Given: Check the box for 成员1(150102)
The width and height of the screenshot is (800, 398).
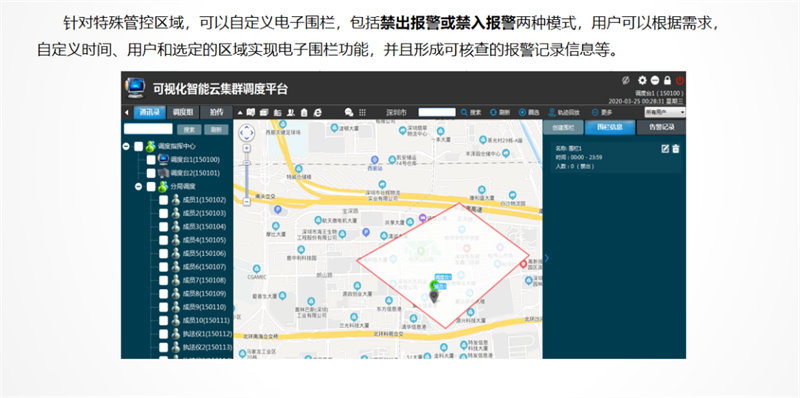Looking at the screenshot, I should click(163, 200).
